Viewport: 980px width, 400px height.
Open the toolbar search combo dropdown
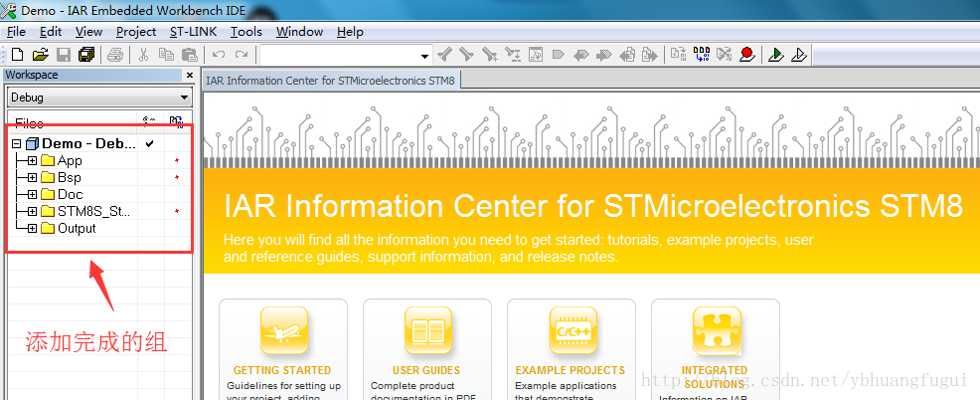pyautogui.click(x=425, y=56)
